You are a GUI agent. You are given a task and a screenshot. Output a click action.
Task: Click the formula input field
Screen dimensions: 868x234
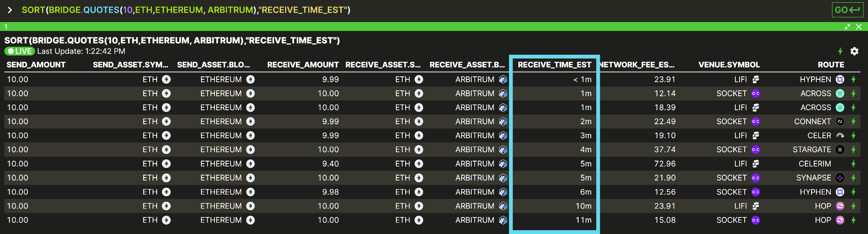click(x=186, y=10)
